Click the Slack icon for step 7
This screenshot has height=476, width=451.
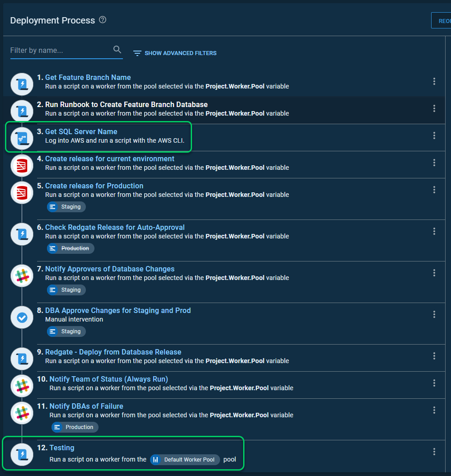click(x=22, y=275)
